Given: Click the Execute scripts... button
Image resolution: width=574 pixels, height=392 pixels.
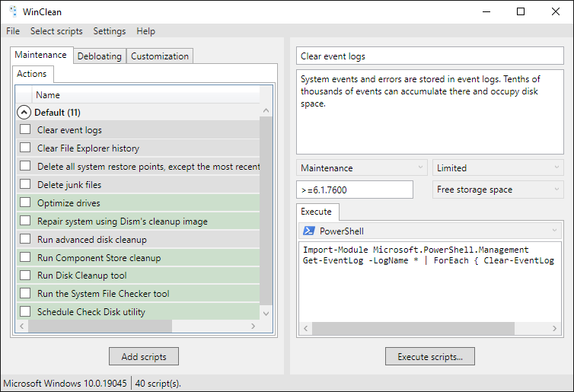Looking at the screenshot, I should pos(430,356).
